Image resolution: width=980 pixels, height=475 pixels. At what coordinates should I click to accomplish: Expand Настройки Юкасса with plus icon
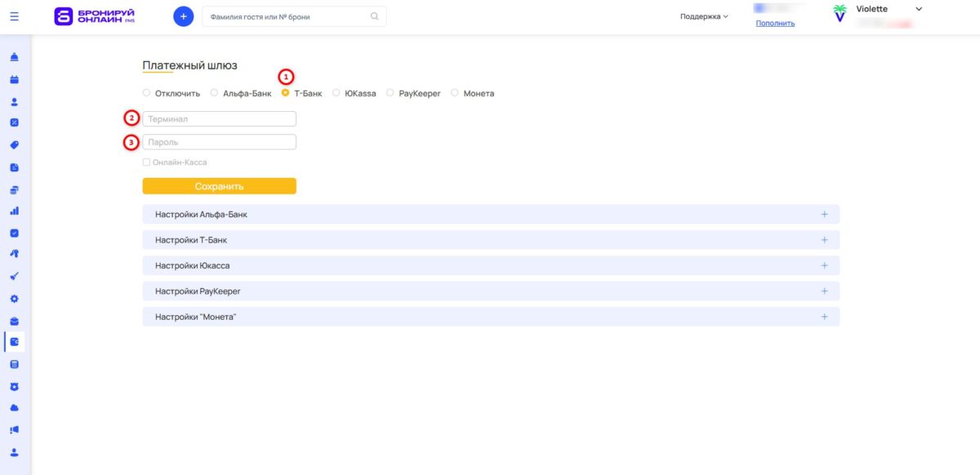tap(824, 265)
